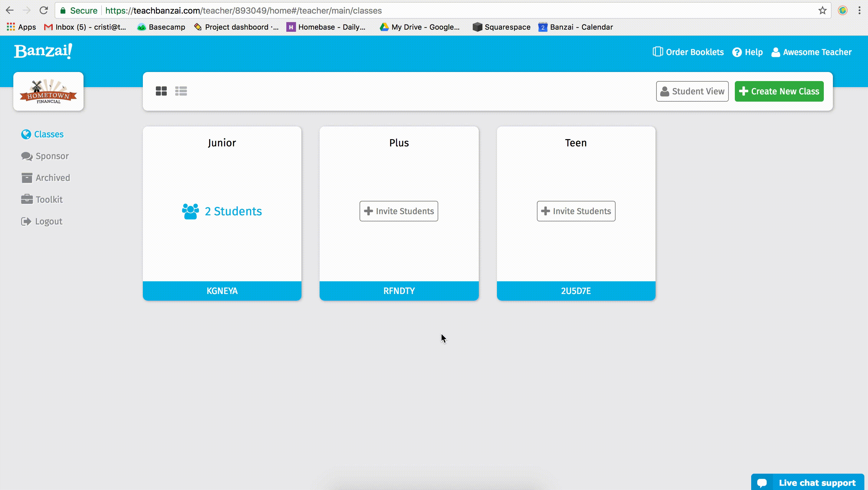Open Order Booklets from the header
Screen dimensions: 868x490
688,52
